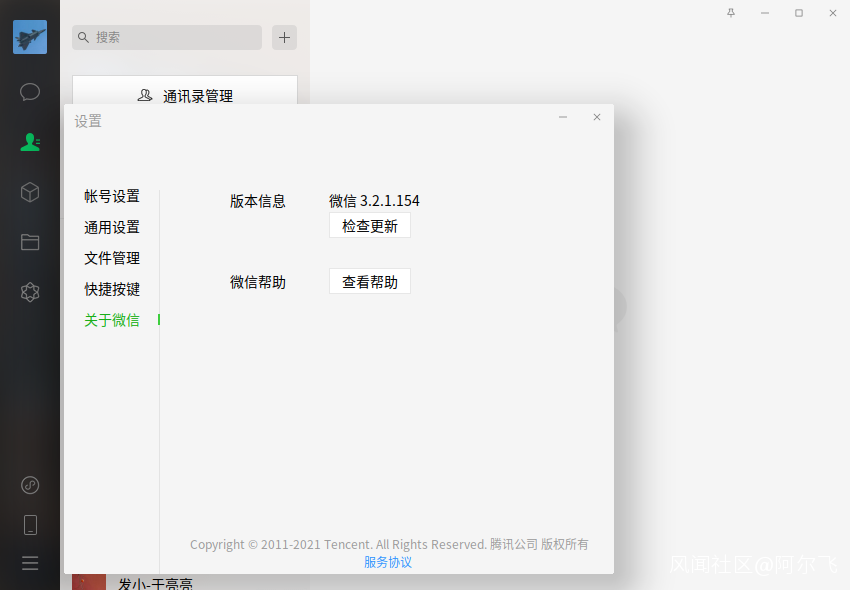Open the Files folder icon in sidebar

tap(30, 242)
